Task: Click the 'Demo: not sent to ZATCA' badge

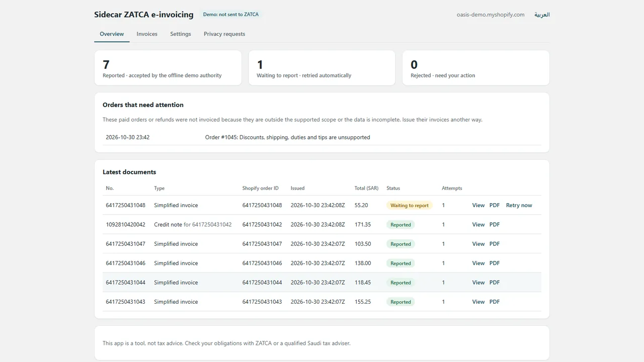Action: pyautogui.click(x=231, y=15)
